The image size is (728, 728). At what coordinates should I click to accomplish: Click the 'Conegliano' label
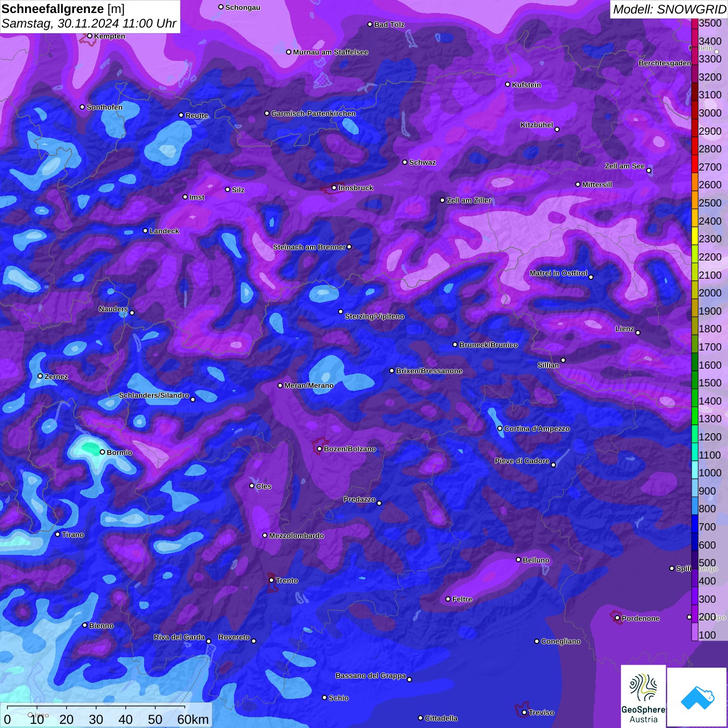click(561, 641)
